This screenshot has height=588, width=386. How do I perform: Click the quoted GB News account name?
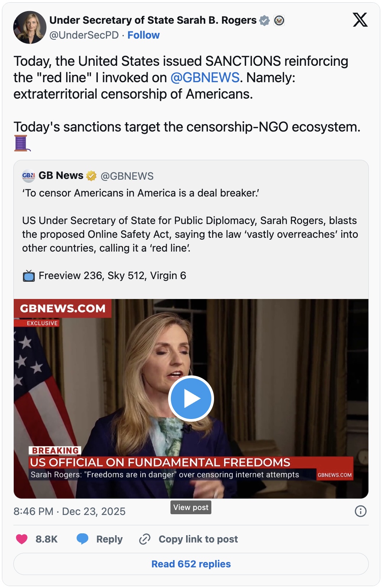61,175
